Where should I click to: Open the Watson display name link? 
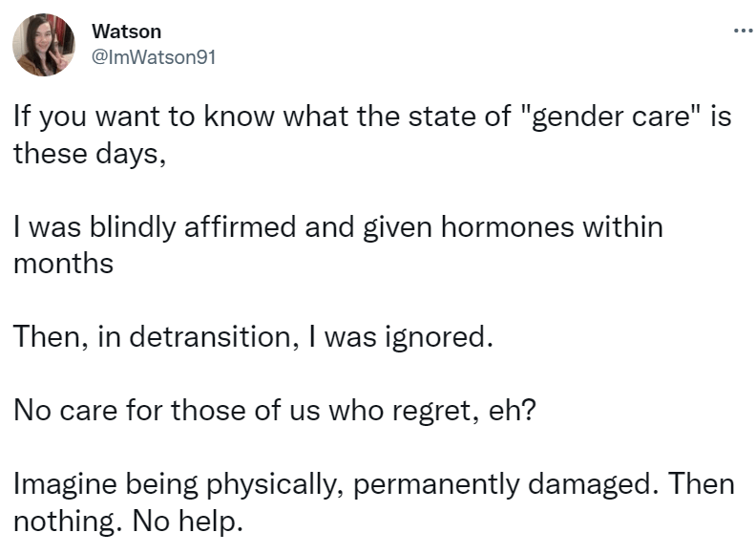(x=126, y=32)
